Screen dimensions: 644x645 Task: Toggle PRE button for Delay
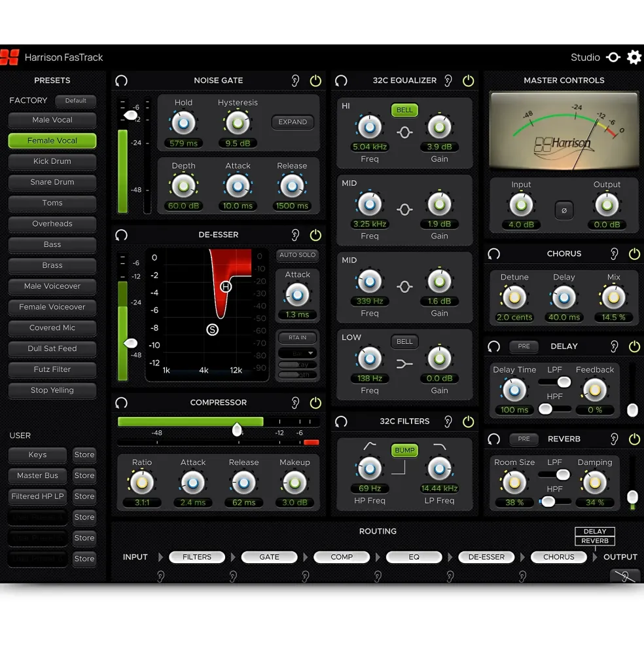point(524,346)
